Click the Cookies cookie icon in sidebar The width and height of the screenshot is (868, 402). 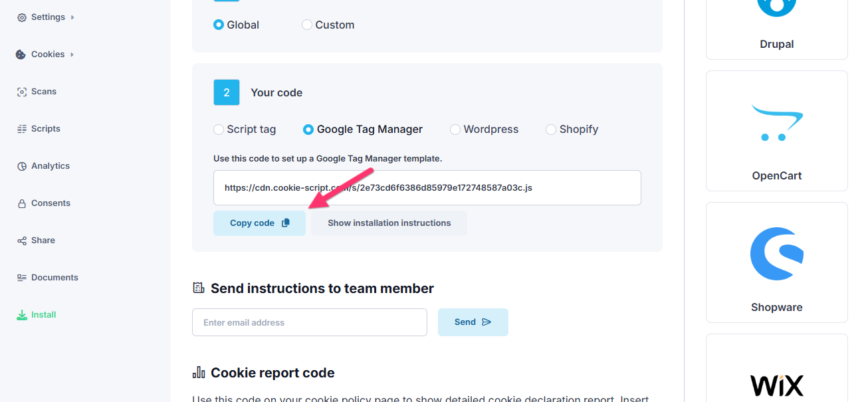coord(21,54)
